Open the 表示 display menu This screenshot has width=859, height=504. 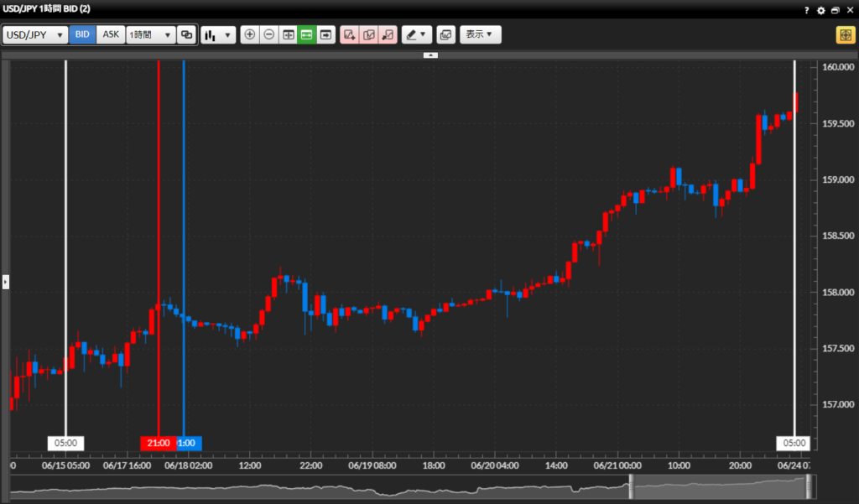[x=480, y=35]
